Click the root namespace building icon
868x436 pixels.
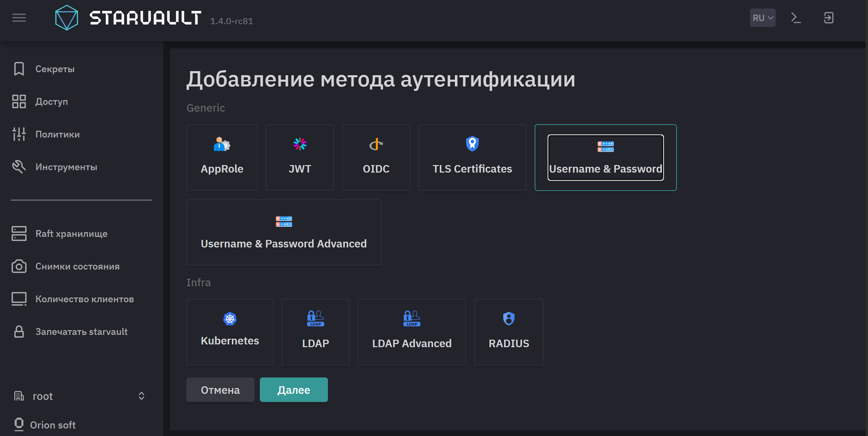[x=19, y=396]
